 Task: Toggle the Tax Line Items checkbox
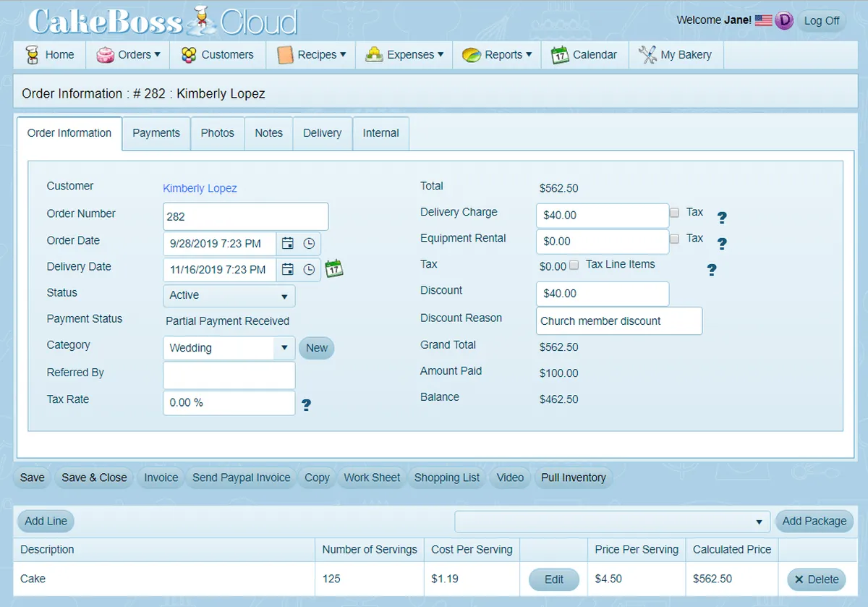574,266
